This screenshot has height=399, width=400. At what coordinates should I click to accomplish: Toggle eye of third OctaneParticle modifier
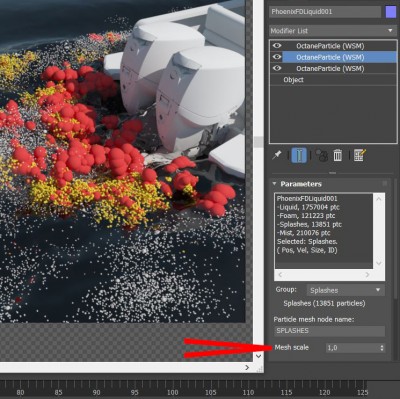[277, 68]
